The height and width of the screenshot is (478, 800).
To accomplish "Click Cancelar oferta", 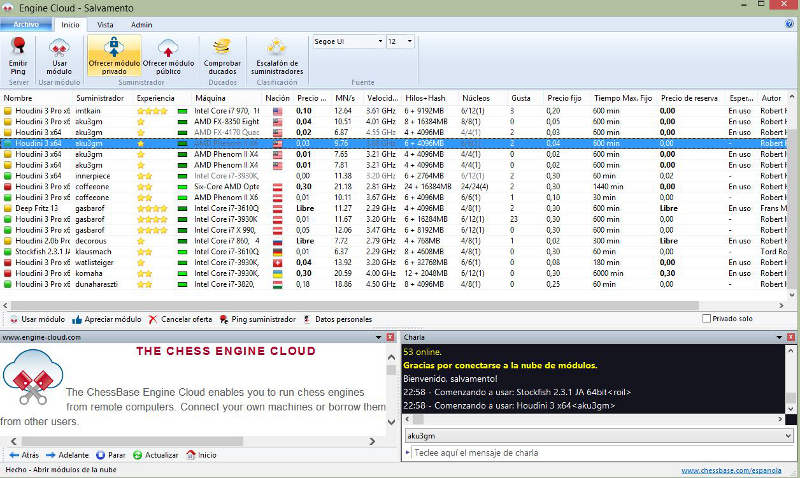I will [180, 319].
